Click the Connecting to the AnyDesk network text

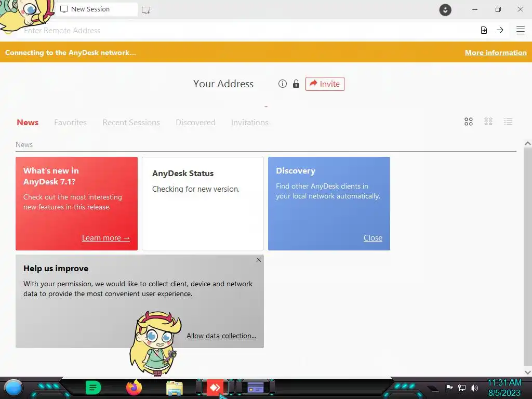click(x=70, y=52)
